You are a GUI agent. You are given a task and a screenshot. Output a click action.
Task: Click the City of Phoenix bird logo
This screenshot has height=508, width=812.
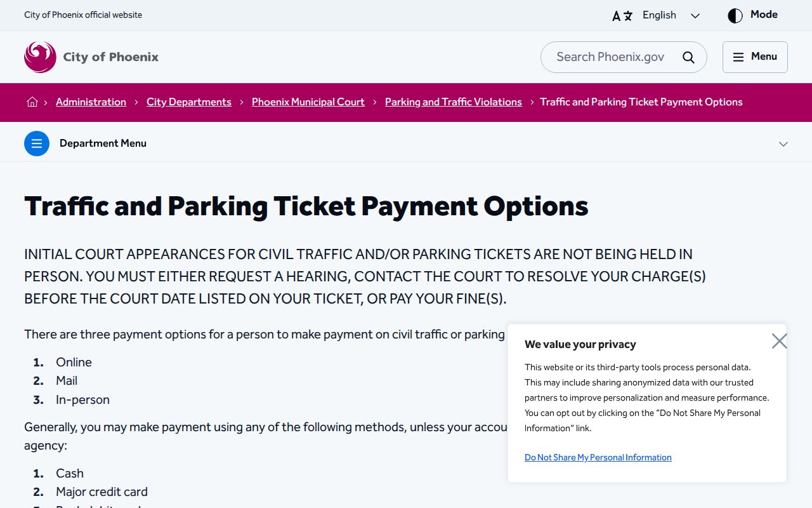tap(40, 57)
